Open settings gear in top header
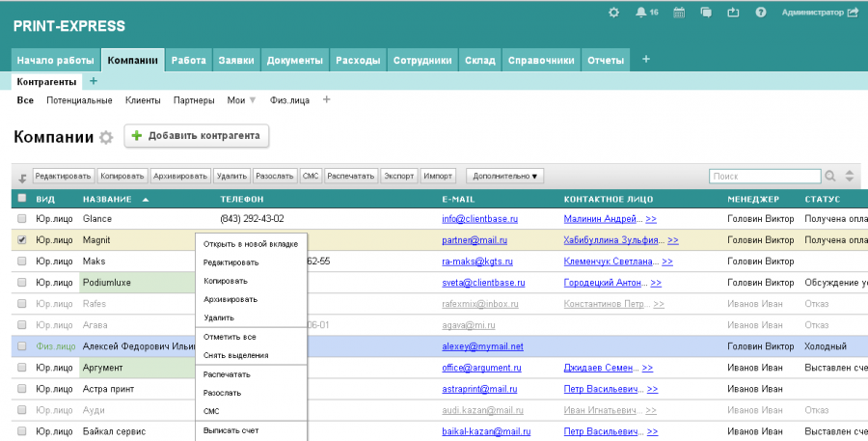868x441 pixels. (x=614, y=13)
